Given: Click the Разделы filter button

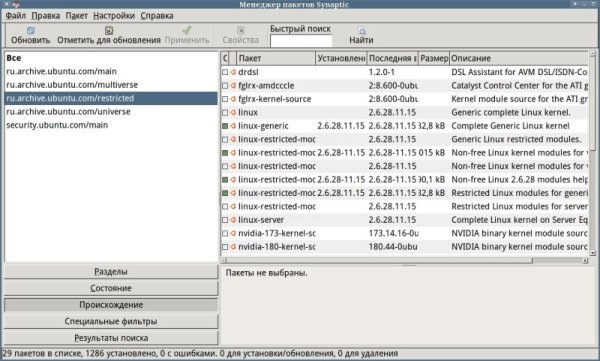Looking at the screenshot, I should [111, 271].
